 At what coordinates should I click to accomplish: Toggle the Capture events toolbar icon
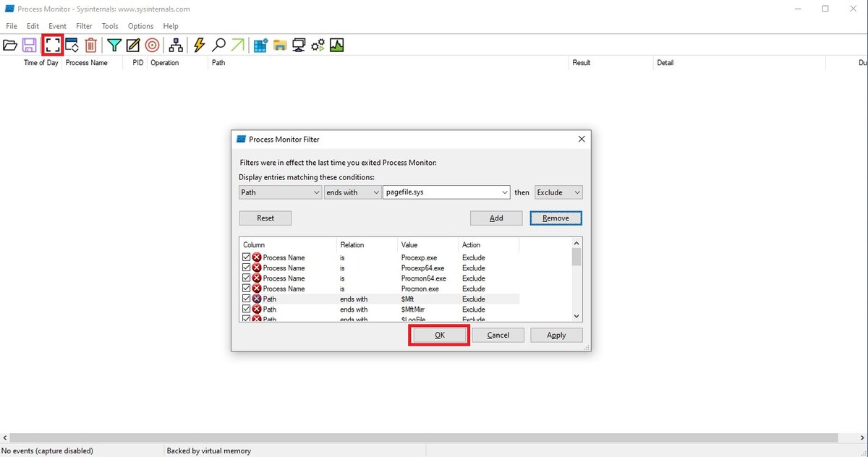52,46
